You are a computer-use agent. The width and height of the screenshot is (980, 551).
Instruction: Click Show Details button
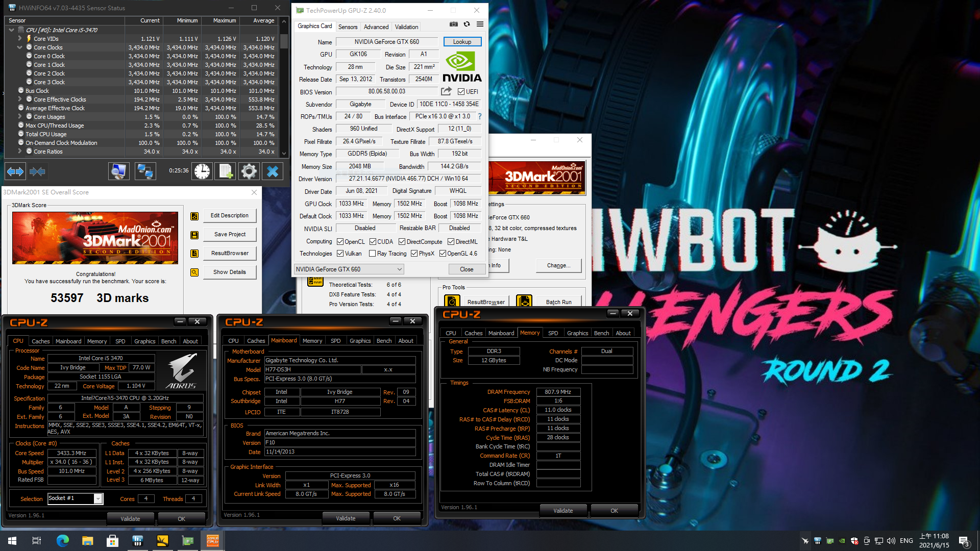230,272
